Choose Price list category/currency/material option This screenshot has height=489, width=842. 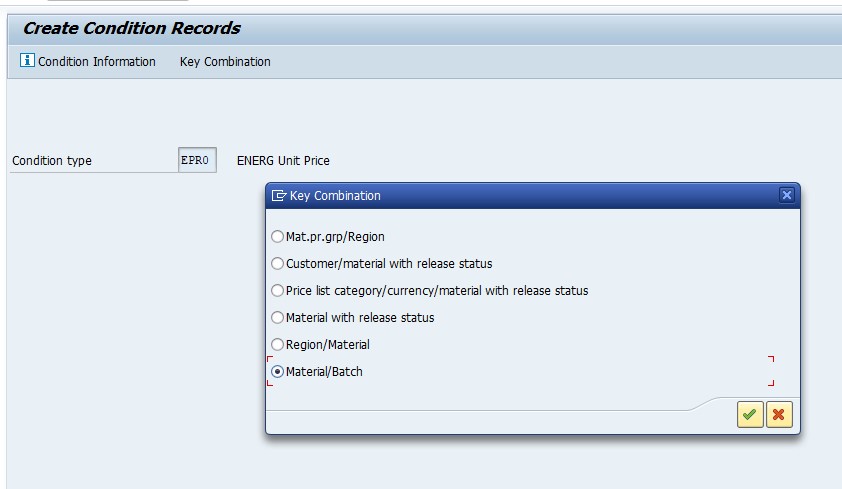click(277, 290)
